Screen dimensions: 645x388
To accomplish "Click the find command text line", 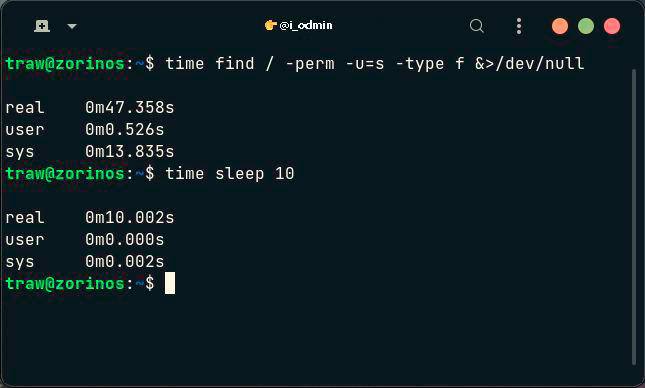I will point(295,64).
